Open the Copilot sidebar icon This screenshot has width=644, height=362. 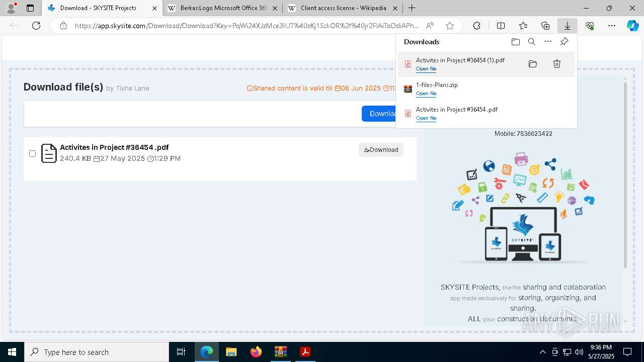pyautogui.click(x=633, y=26)
